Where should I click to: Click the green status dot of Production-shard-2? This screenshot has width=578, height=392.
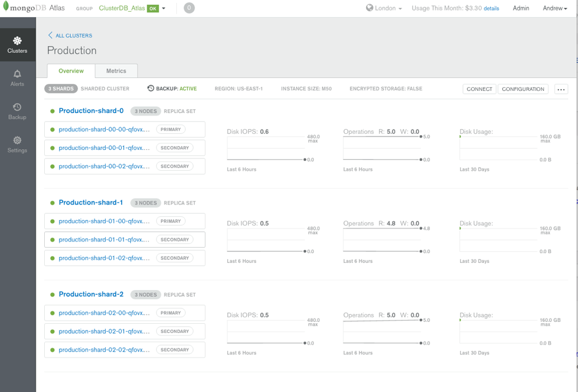[x=52, y=295]
